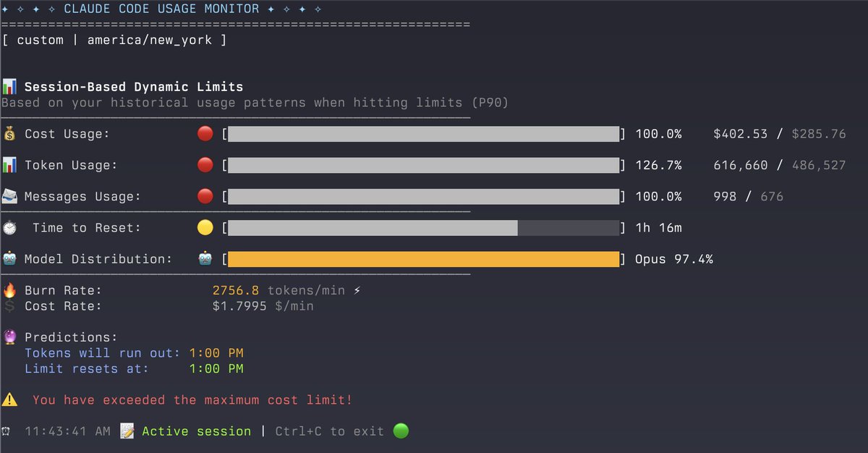Image resolution: width=868 pixels, height=453 pixels.
Task: Click the fire icon beside Burn Rate
Action: [9, 290]
